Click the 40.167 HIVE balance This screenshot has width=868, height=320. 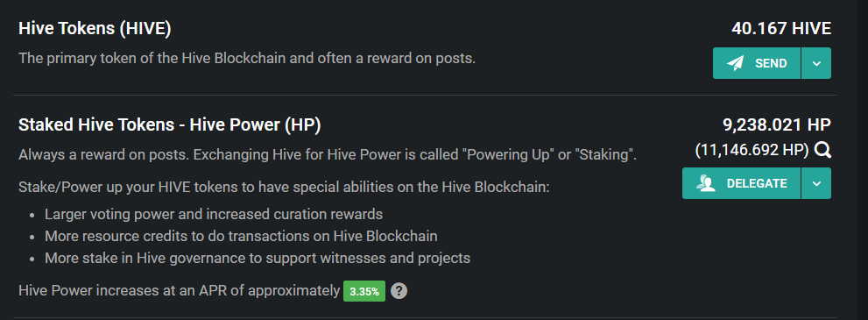(x=781, y=28)
